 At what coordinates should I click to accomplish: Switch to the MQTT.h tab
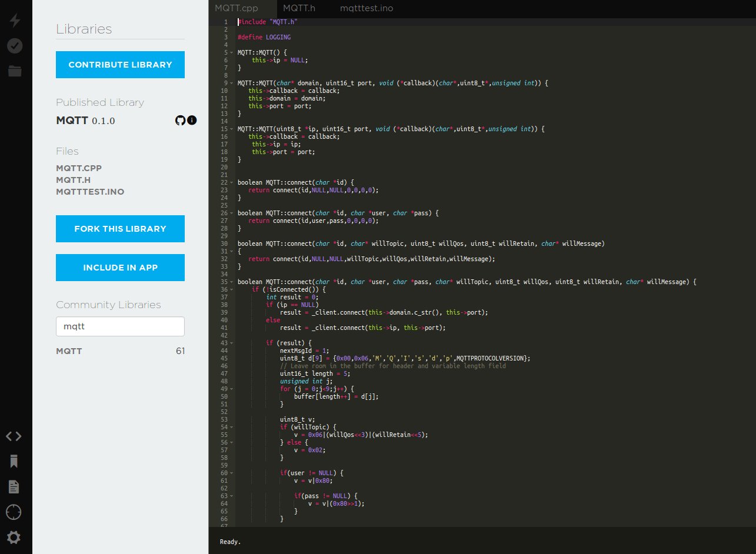299,8
